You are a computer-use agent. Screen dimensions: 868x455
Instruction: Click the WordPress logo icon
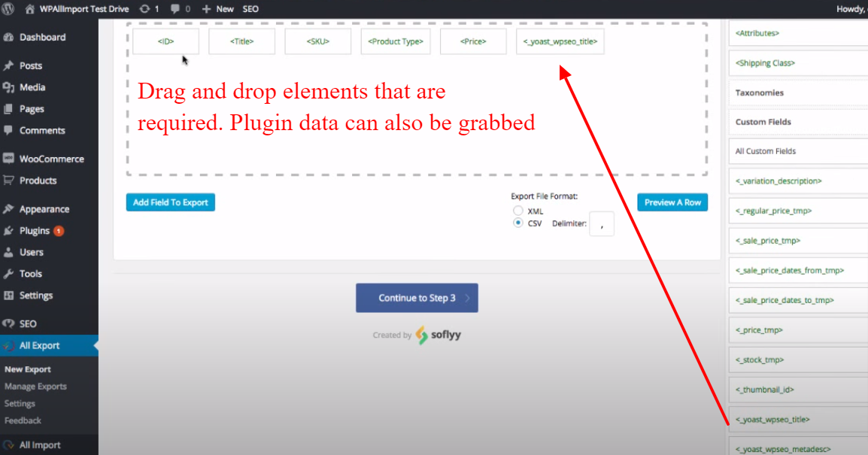coord(8,8)
